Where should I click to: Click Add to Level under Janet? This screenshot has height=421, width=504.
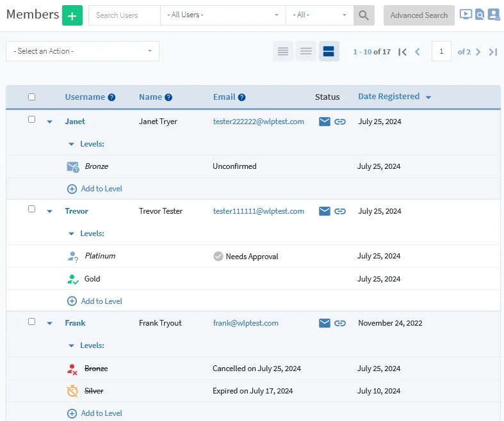95,189
